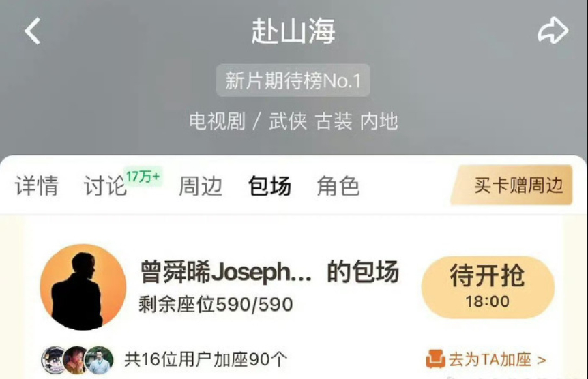This screenshot has height=379, width=588.
Task: Switch to the 讨论 tab
Action: coord(105,185)
